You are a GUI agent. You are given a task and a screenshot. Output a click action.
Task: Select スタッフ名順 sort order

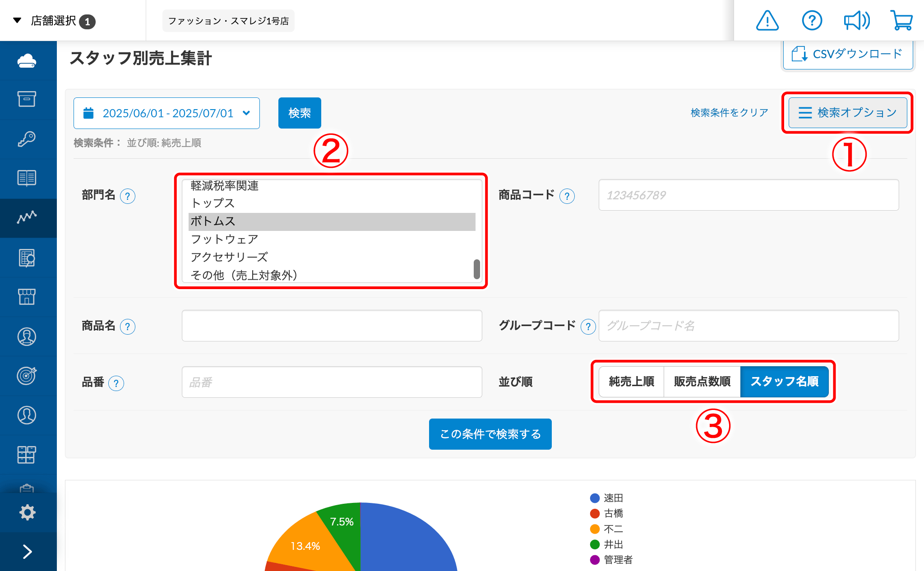pos(784,382)
